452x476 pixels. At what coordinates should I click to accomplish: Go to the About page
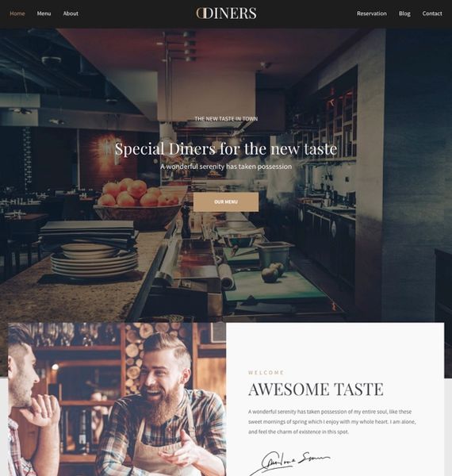point(71,13)
